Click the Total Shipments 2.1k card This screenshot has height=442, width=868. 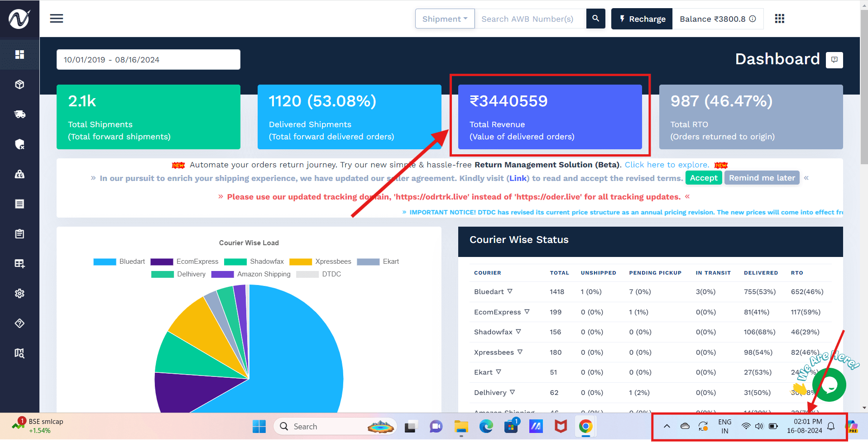click(149, 117)
